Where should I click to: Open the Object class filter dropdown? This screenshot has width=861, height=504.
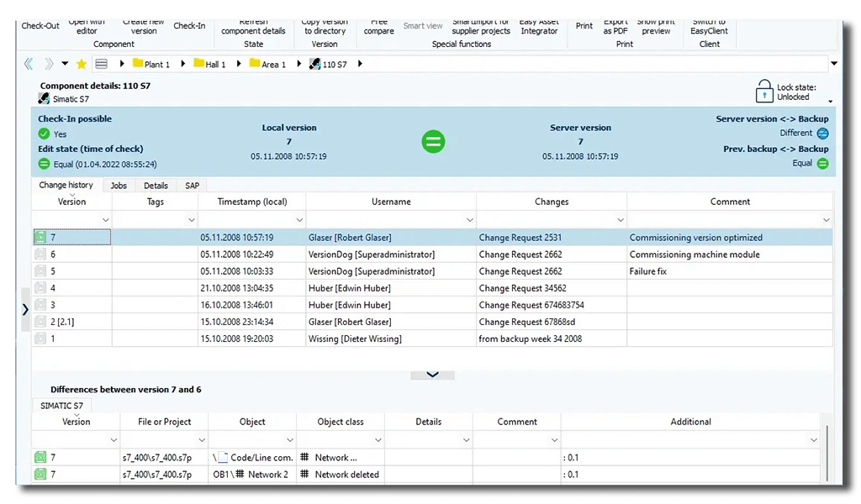[377, 440]
